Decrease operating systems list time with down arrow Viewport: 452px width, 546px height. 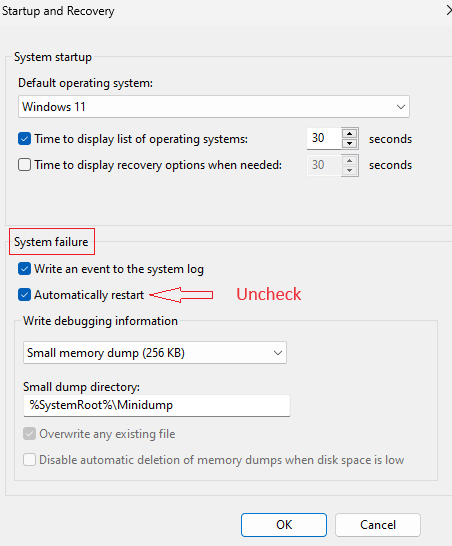coord(350,143)
